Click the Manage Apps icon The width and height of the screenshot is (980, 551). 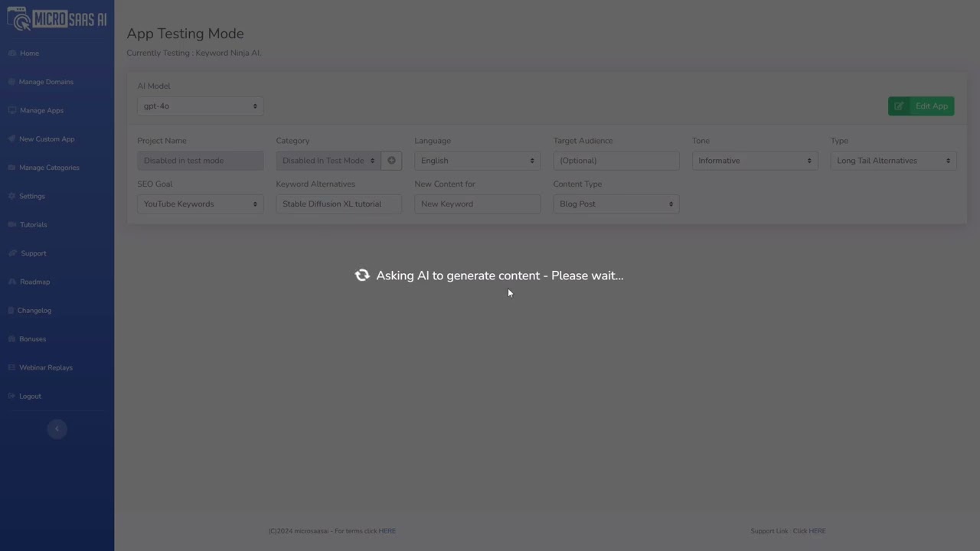[x=11, y=110]
